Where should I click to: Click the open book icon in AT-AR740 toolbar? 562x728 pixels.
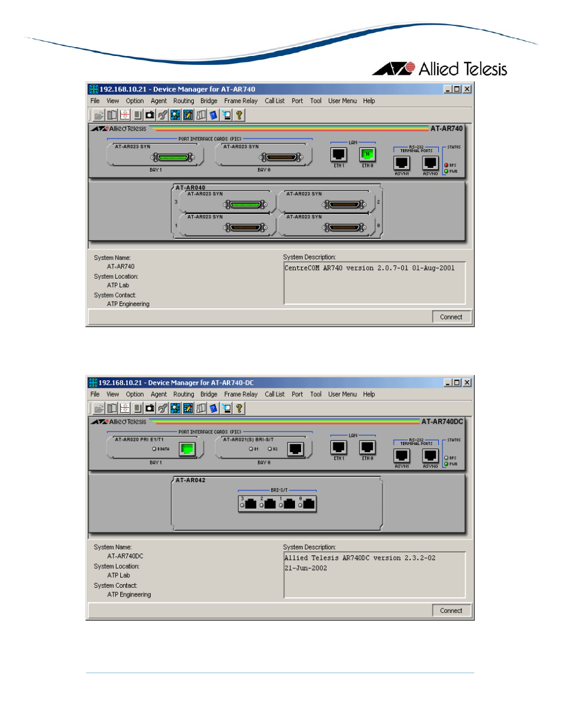pyautogui.click(x=112, y=115)
